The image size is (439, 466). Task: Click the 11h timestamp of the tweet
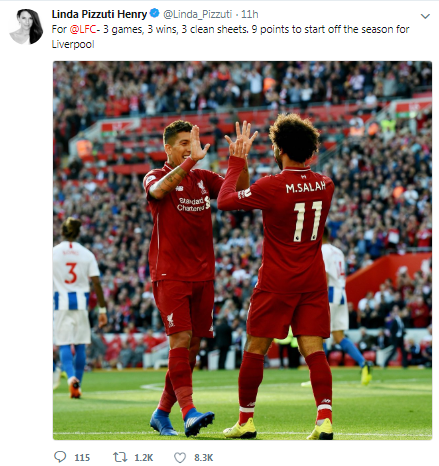(250, 14)
